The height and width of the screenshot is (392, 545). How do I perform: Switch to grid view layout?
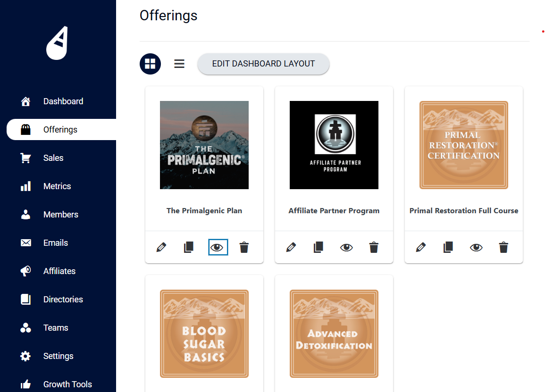pos(150,64)
